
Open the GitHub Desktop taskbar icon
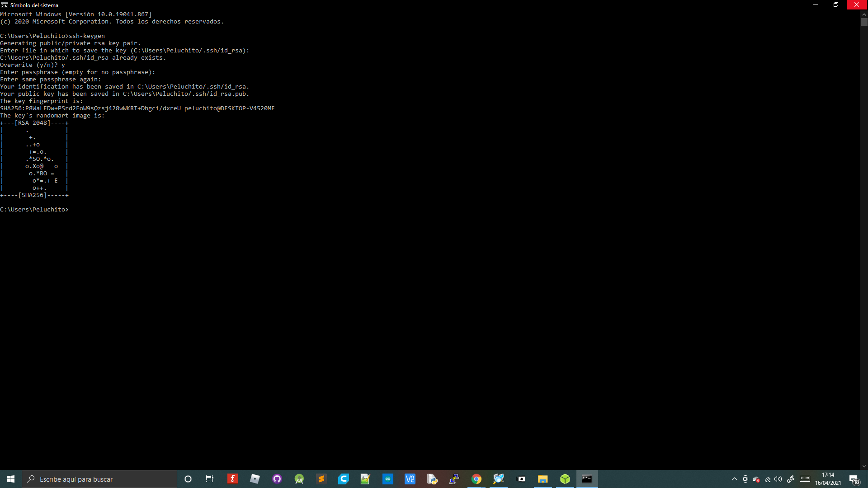tap(277, 479)
